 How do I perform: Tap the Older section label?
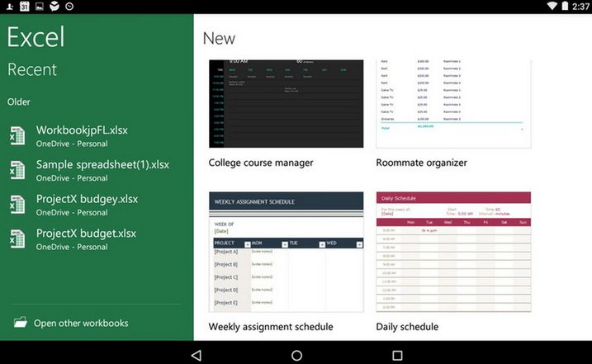tap(19, 102)
